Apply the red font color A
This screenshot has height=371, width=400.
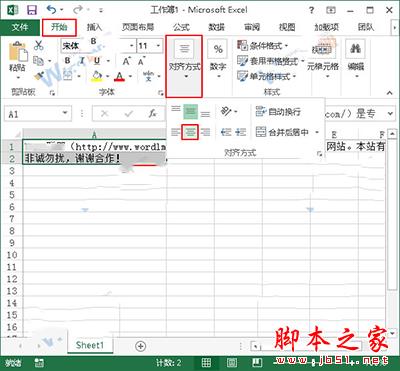tap(119, 76)
